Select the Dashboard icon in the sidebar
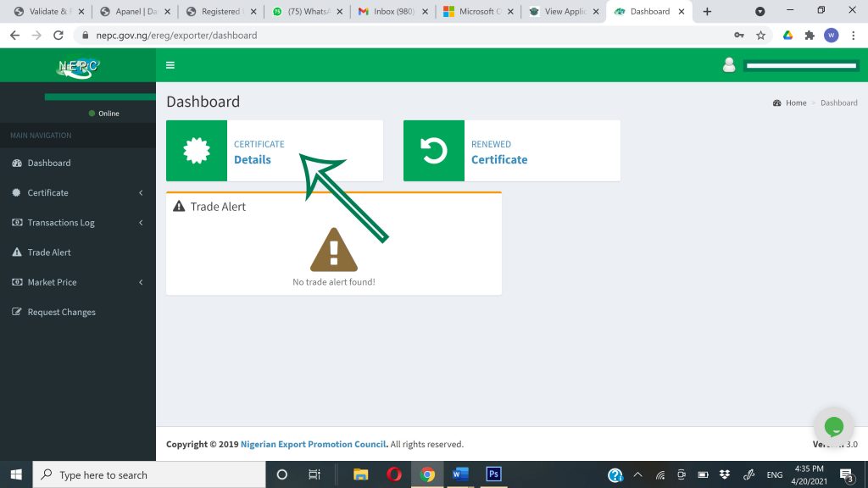 tap(18, 163)
